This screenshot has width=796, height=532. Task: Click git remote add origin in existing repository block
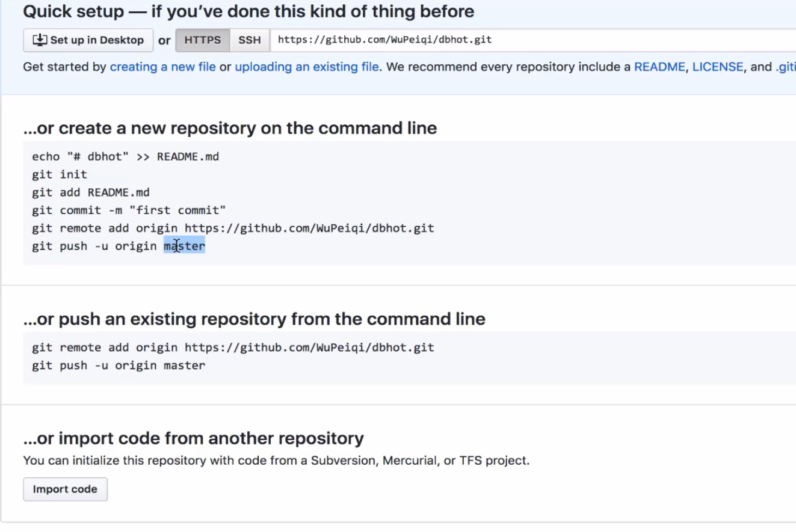(233, 347)
